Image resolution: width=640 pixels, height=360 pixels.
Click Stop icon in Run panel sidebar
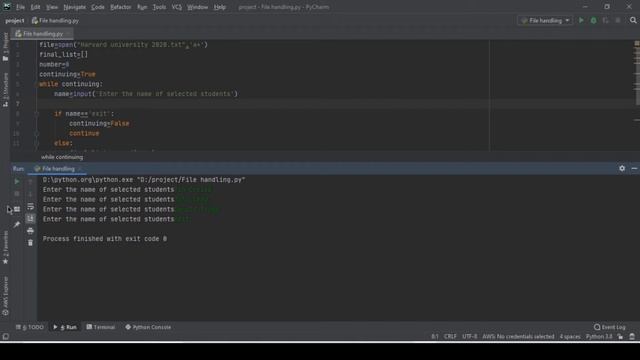17,194
